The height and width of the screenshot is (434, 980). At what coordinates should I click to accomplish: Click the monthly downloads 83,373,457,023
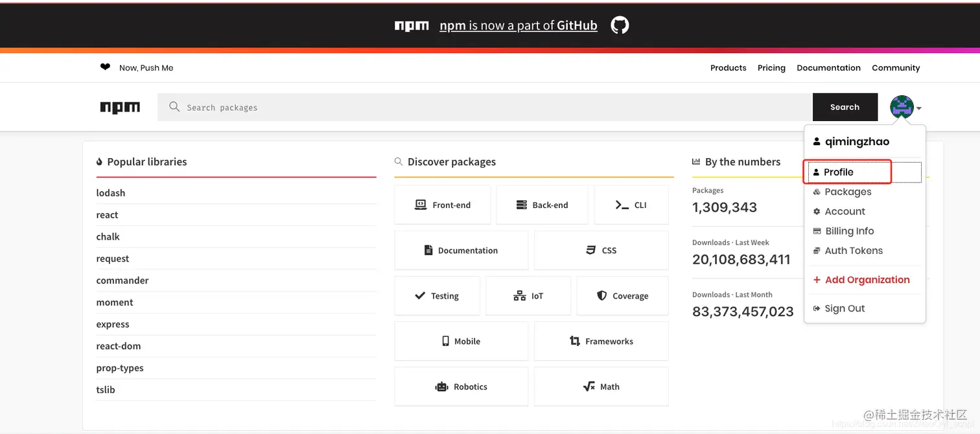click(x=743, y=312)
